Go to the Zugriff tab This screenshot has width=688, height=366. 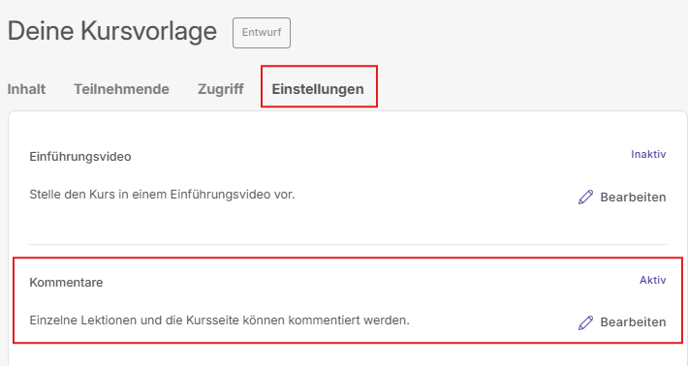click(221, 89)
